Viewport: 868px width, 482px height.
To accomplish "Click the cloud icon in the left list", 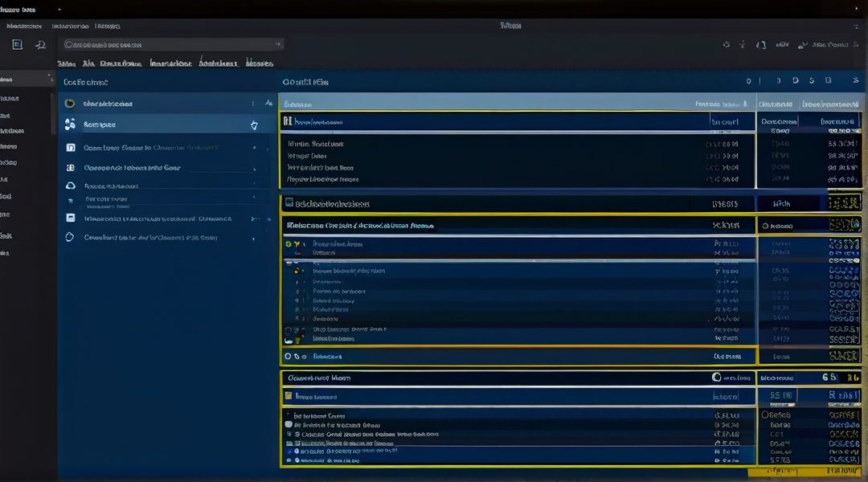I will point(69,186).
